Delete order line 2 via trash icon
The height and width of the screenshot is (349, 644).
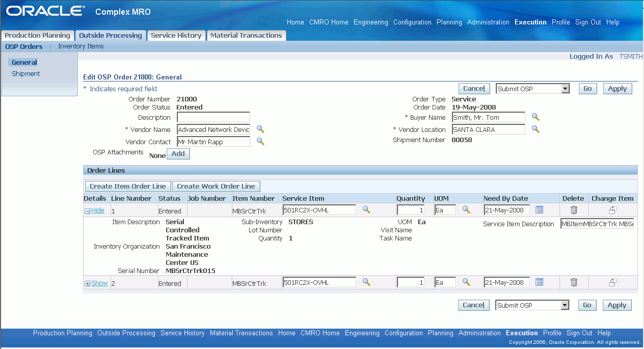click(x=574, y=282)
